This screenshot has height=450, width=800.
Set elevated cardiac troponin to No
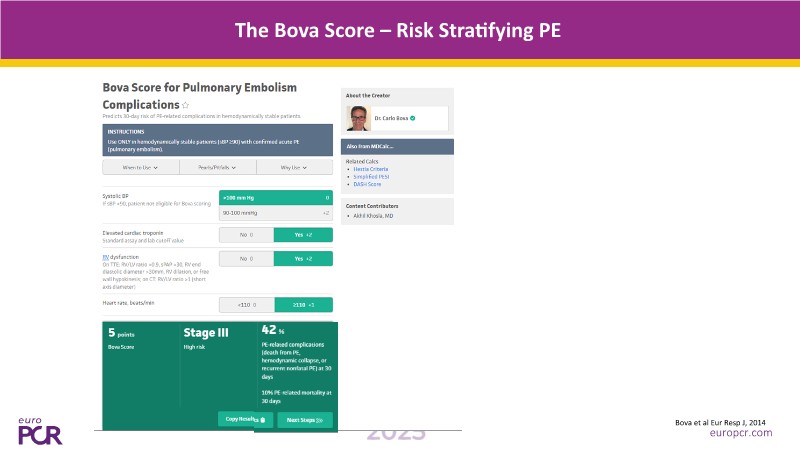pyautogui.click(x=247, y=235)
